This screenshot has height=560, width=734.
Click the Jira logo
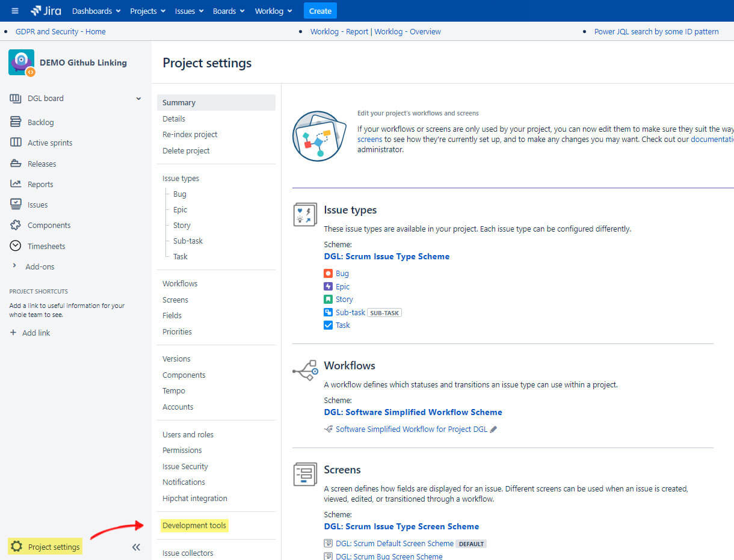pyautogui.click(x=46, y=11)
